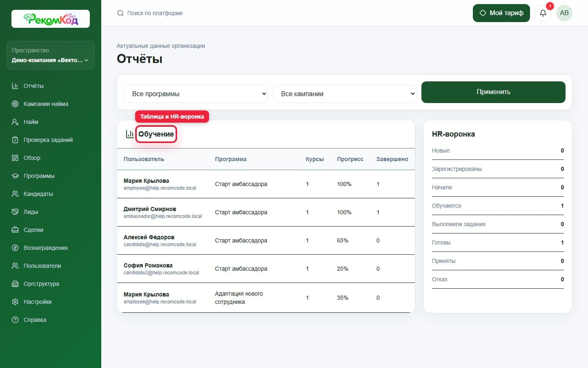Screen dimensions: 588x368
Task: Click the 35% progress value
Action: click(x=343, y=298)
